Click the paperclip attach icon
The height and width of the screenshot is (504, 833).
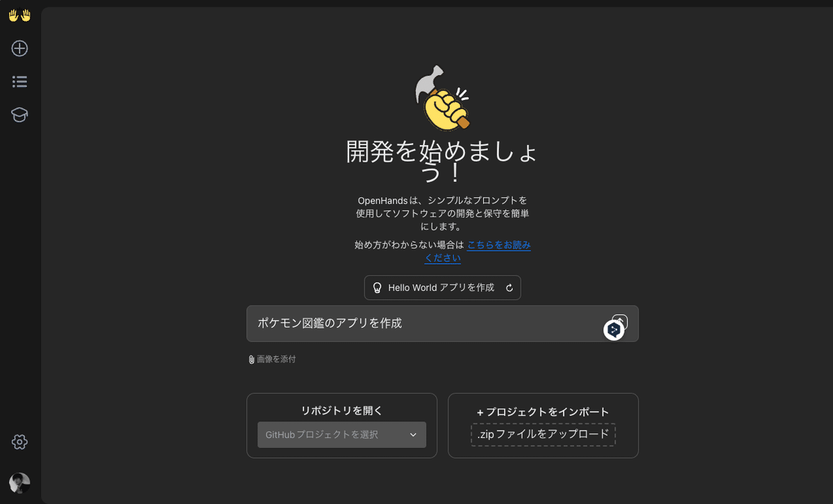click(x=251, y=360)
